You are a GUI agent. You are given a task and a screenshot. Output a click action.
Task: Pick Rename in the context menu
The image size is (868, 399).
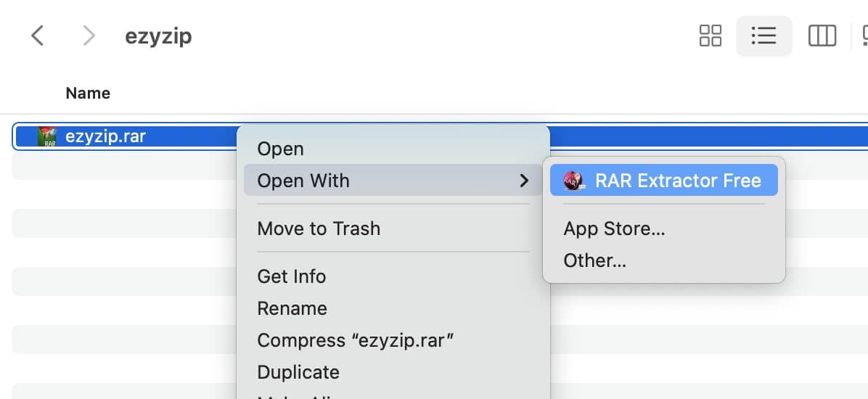tap(292, 308)
